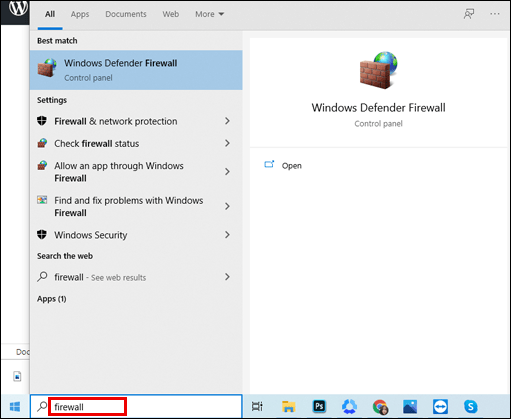This screenshot has height=419, width=511.
Task: Switch to the Web tab
Action: tap(171, 14)
